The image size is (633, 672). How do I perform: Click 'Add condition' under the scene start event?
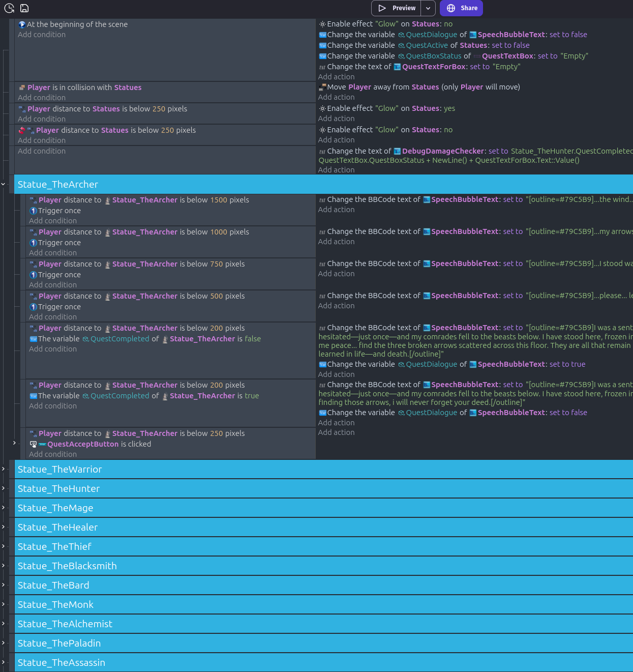click(42, 35)
